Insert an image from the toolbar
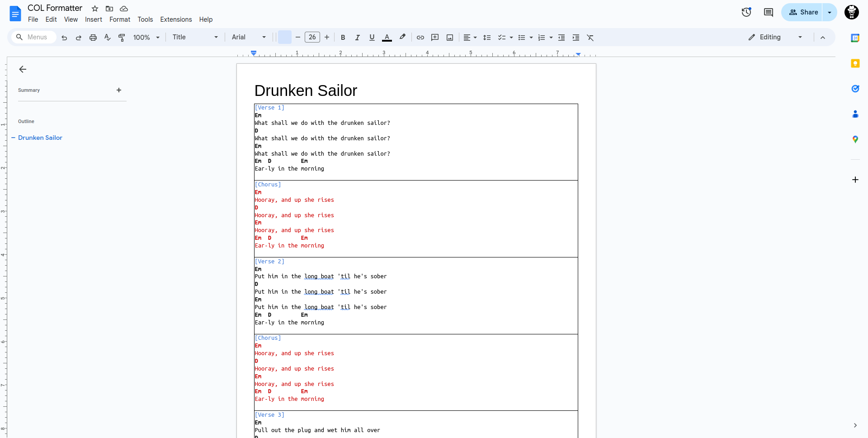 click(x=450, y=38)
